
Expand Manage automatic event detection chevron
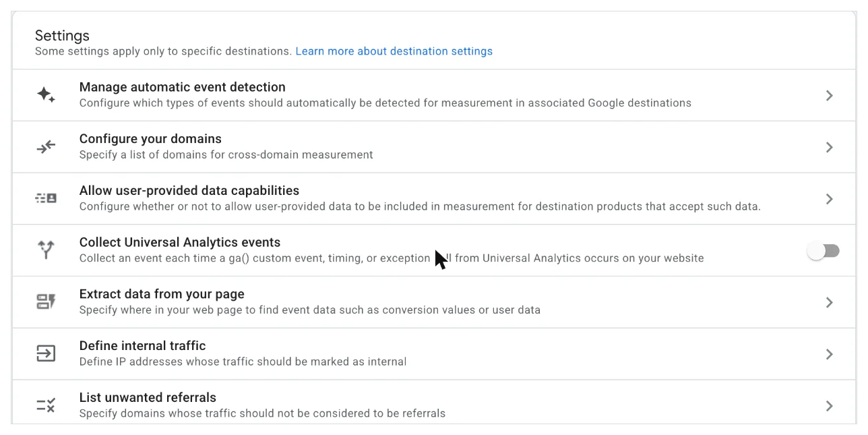click(830, 96)
